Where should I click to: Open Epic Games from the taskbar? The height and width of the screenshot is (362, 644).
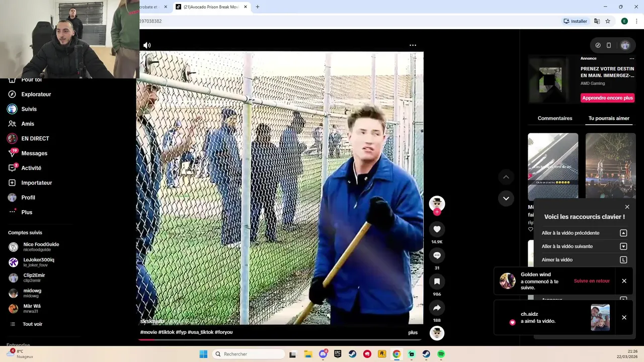(x=338, y=354)
